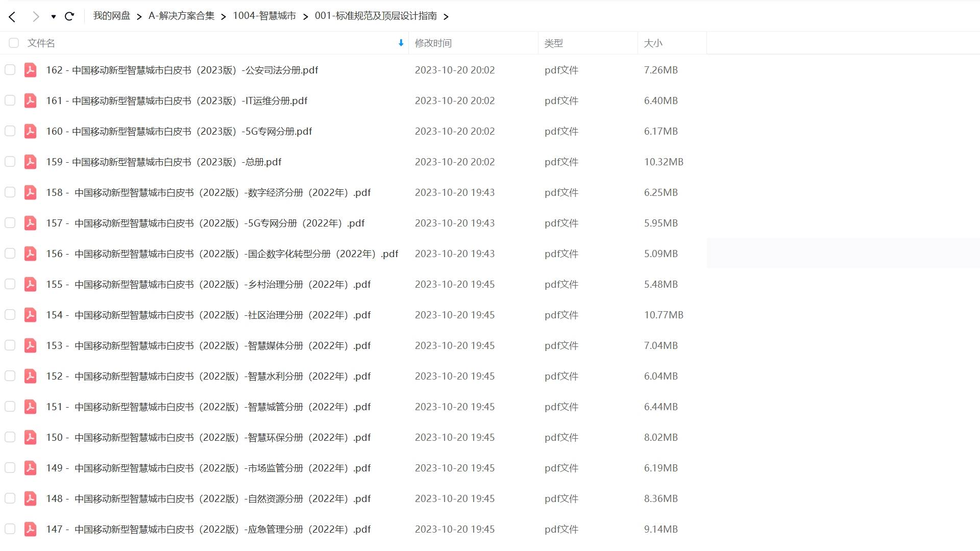Click the sort direction arrow in filename header

(401, 43)
